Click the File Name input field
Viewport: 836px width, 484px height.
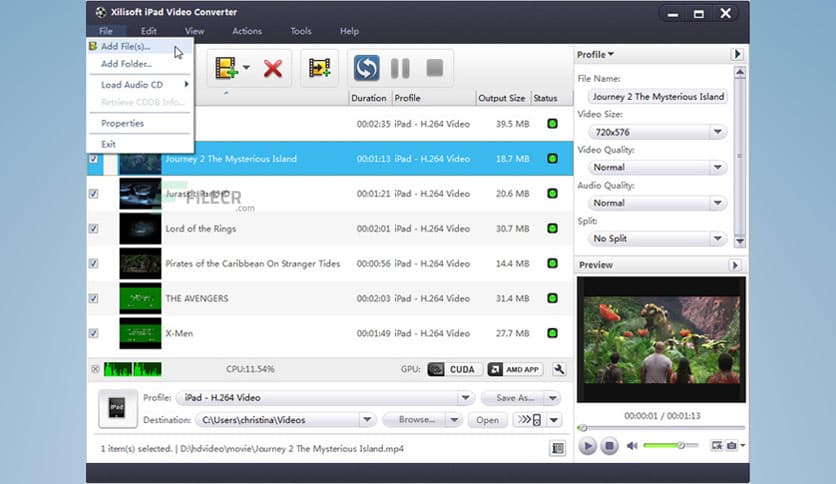pyautogui.click(x=657, y=96)
